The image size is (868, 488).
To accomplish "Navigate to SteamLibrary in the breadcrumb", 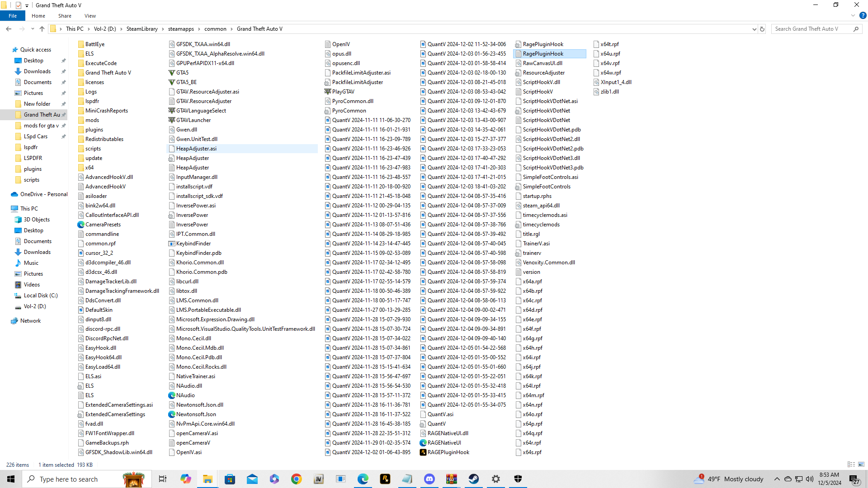I will click(142, 29).
